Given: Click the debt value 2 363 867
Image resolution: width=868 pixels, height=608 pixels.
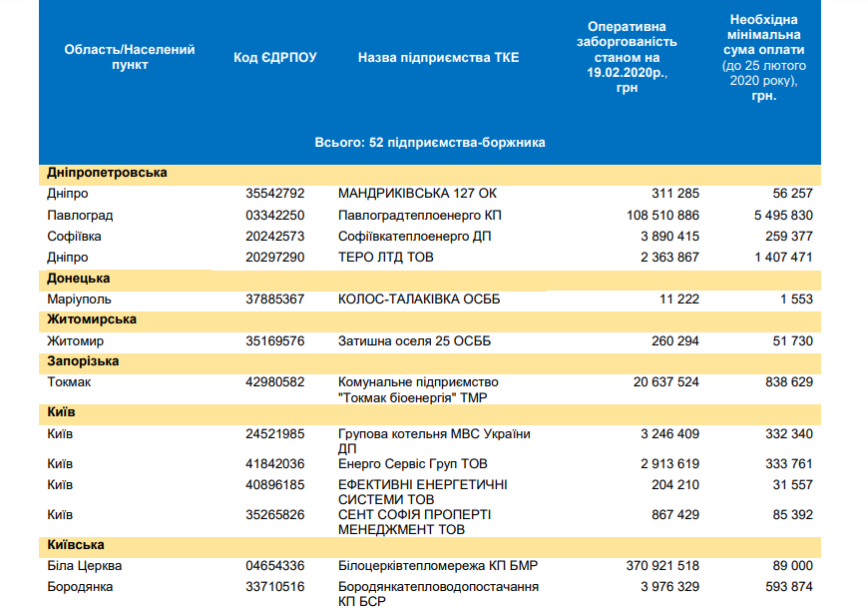Looking at the screenshot, I should (x=665, y=258).
